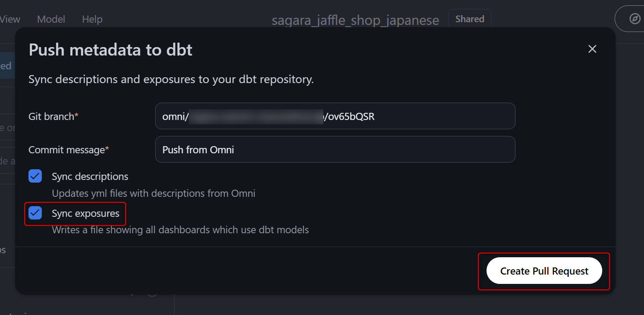Screen dimensions: 644x315
Task: Click the Push metadata to dbt heading
Action: pyautogui.click(x=110, y=50)
